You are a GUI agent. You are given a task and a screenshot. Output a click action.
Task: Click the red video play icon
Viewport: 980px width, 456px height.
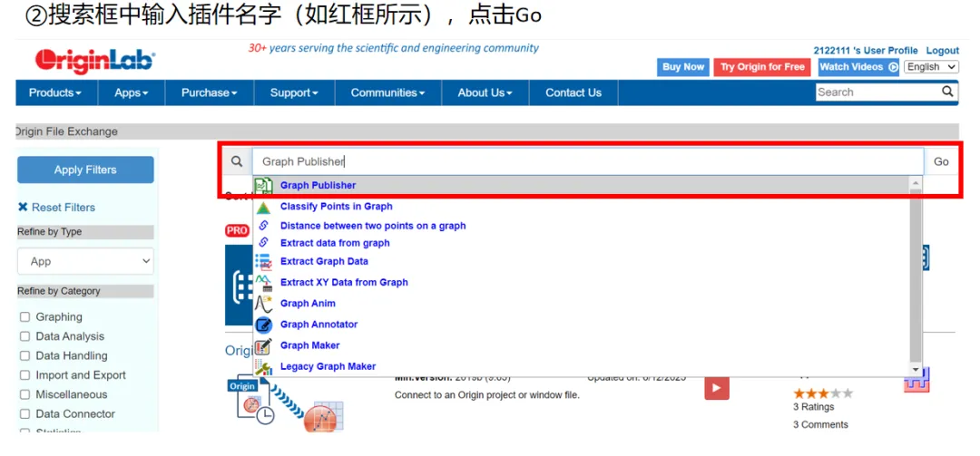(x=716, y=388)
